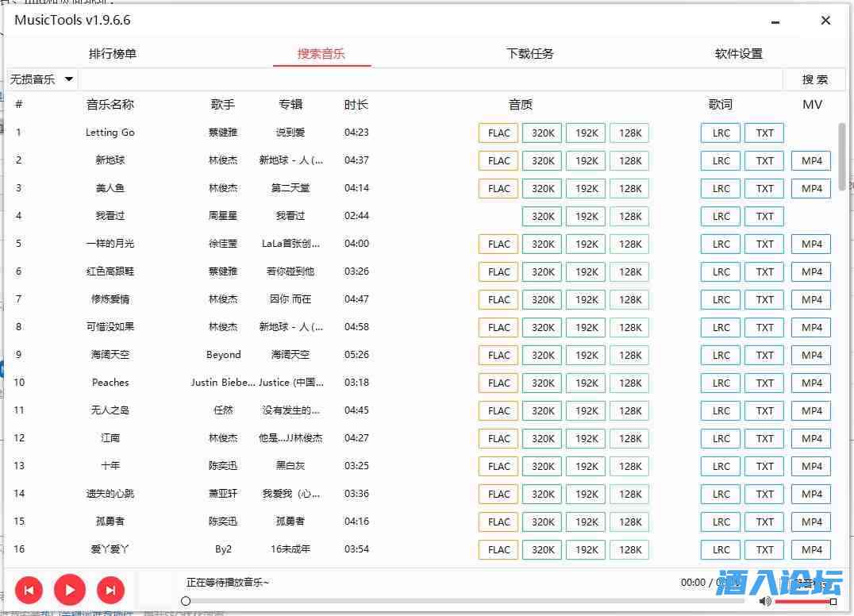Download FLAC for 十年
Screen dimensions: 854x616
click(x=499, y=467)
